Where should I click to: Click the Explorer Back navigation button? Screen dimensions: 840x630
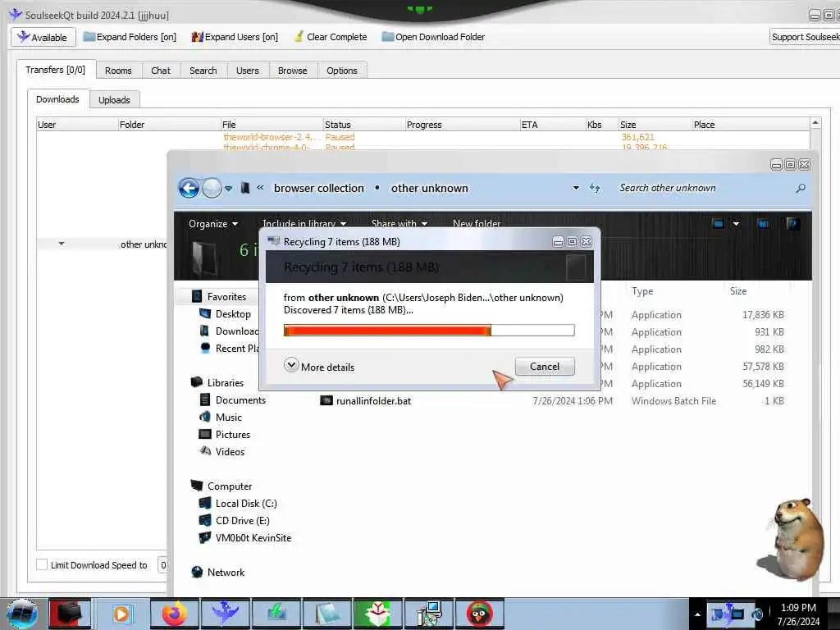tap(189, 188)
